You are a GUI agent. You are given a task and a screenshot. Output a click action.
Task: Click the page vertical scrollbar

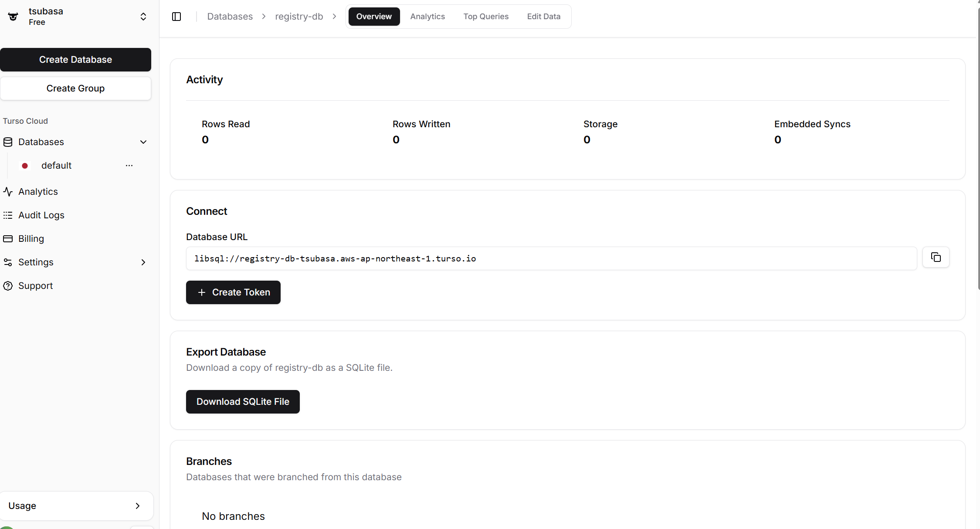coord(978,148)
